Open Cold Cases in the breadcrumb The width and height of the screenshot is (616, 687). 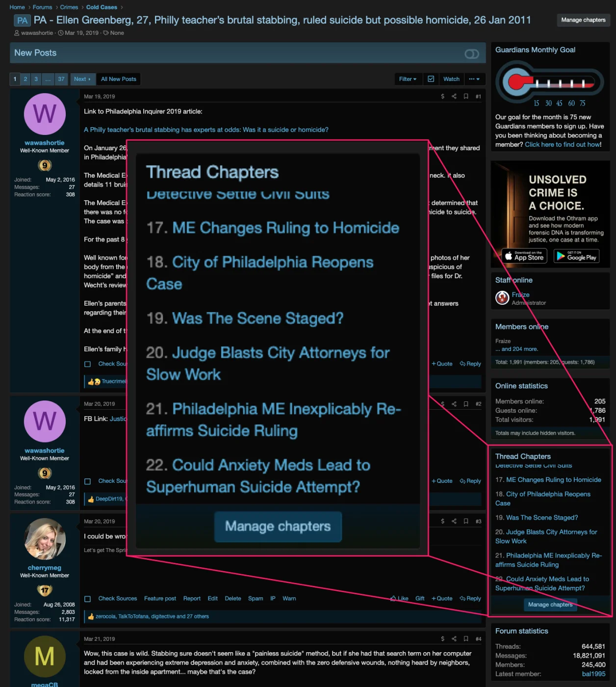tap(102, 7)
